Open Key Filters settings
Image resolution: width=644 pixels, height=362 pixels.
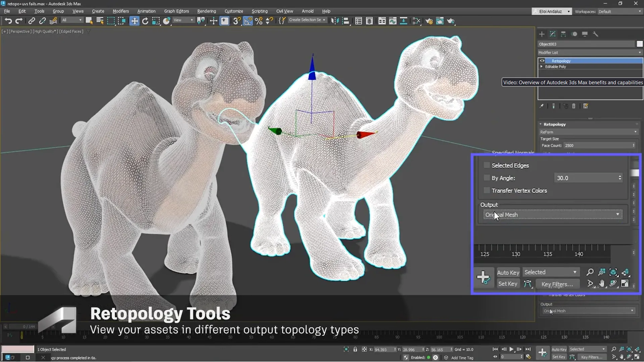click(x=557, y=284)
